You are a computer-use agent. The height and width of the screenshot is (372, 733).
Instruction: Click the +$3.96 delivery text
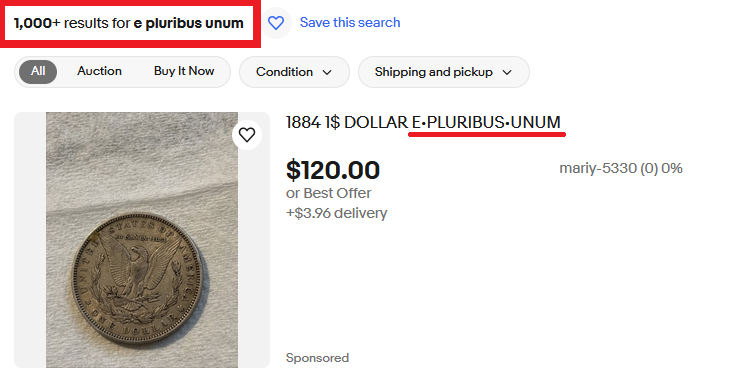(x=337, y=213)
